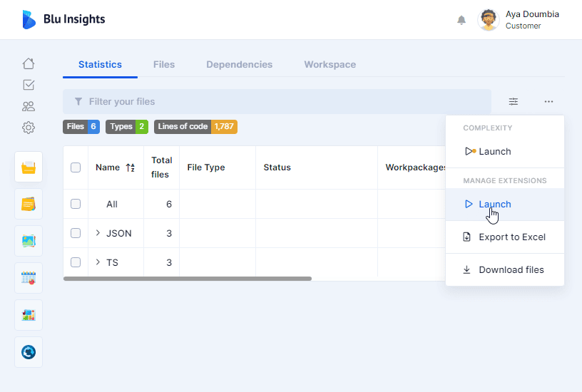Toggle the three-dots more options menu

click(x=548, y=102)
